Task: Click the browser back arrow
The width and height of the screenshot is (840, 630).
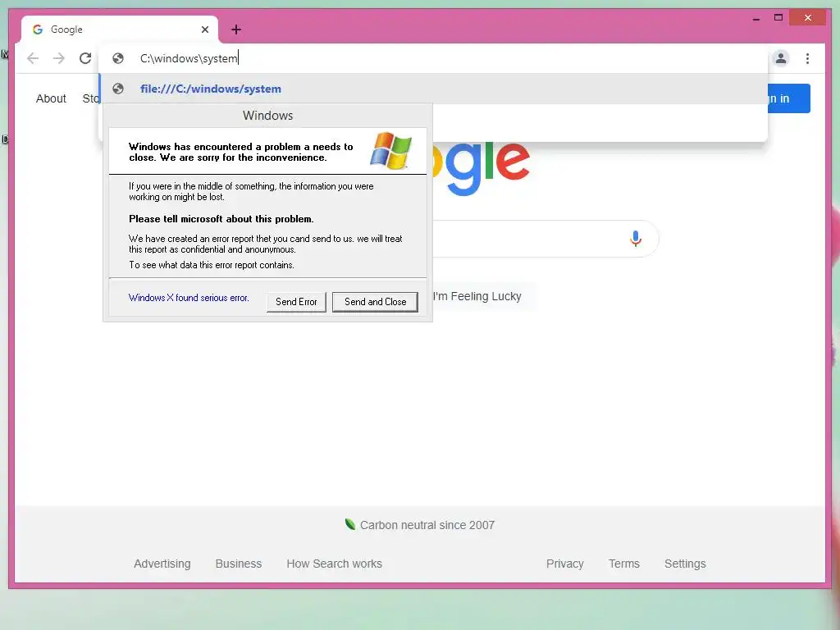Action: (33, 58)
